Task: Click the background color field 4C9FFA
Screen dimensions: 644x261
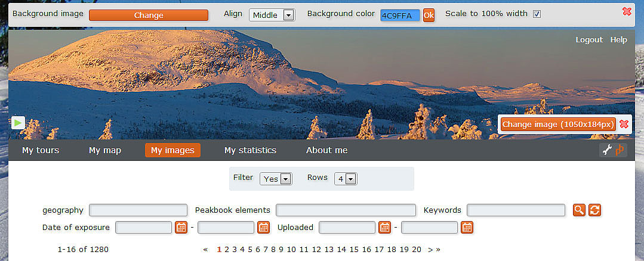Action: (x=400, y=15)
